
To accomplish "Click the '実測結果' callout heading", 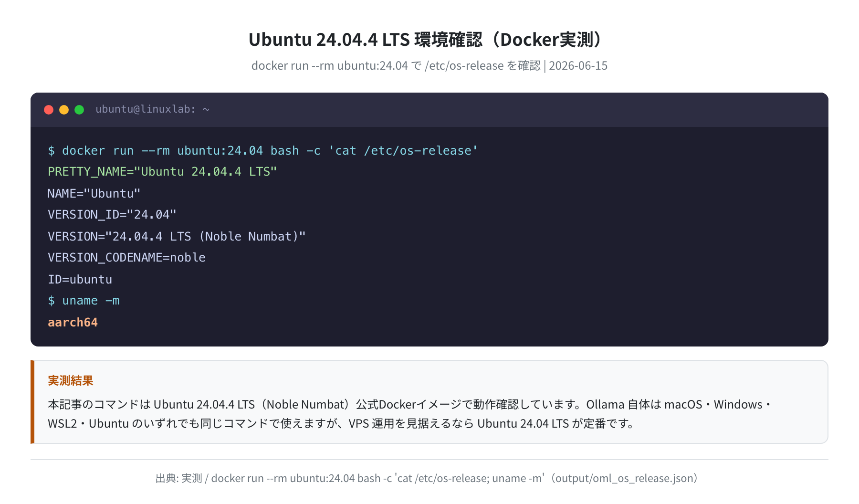I will coord(71,380).
